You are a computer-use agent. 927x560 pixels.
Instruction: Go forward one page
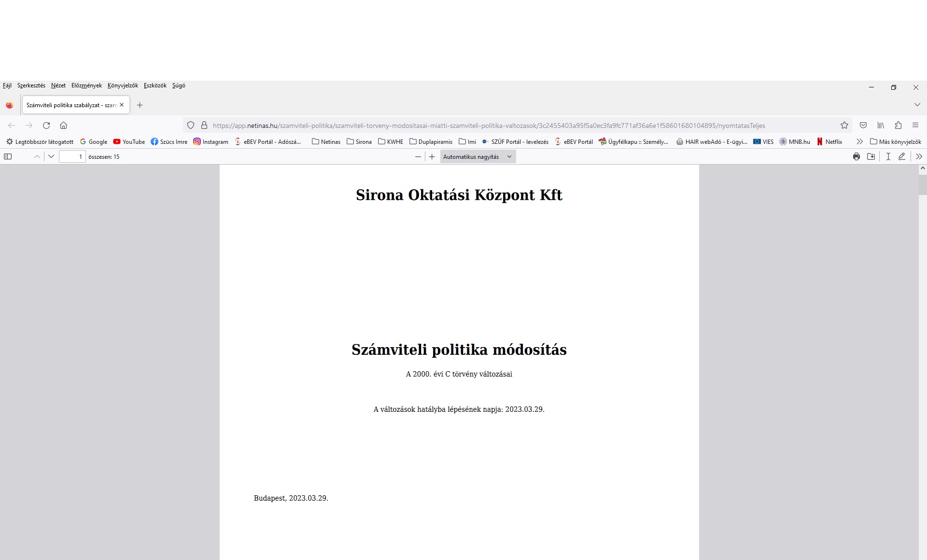coord(29,126)
